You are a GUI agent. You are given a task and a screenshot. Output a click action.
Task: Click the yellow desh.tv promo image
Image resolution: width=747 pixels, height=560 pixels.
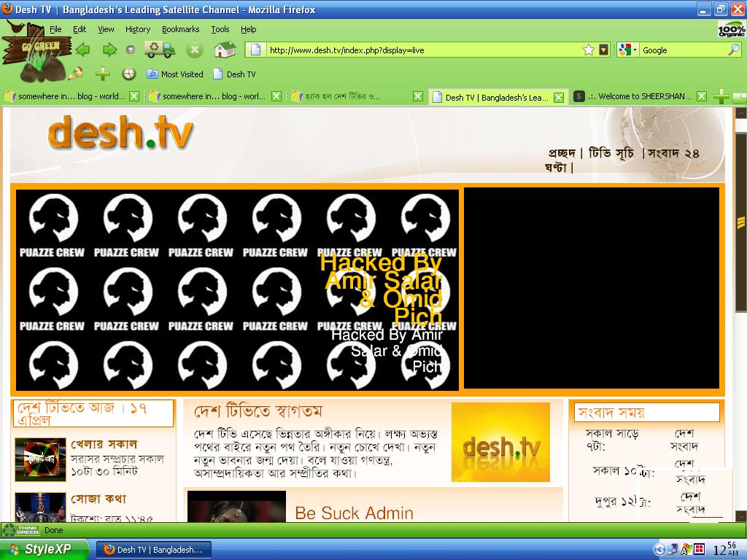[x=500, y=442]
